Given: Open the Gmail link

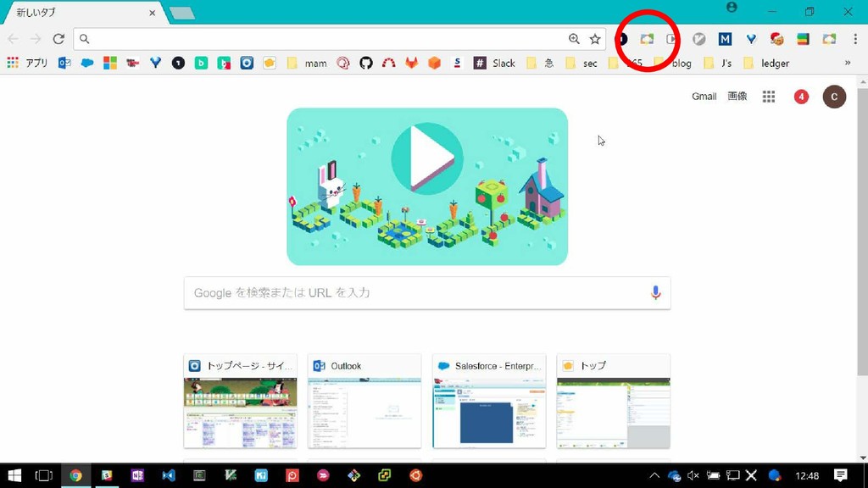Looking at the screenshot, I should pos(704,97).
